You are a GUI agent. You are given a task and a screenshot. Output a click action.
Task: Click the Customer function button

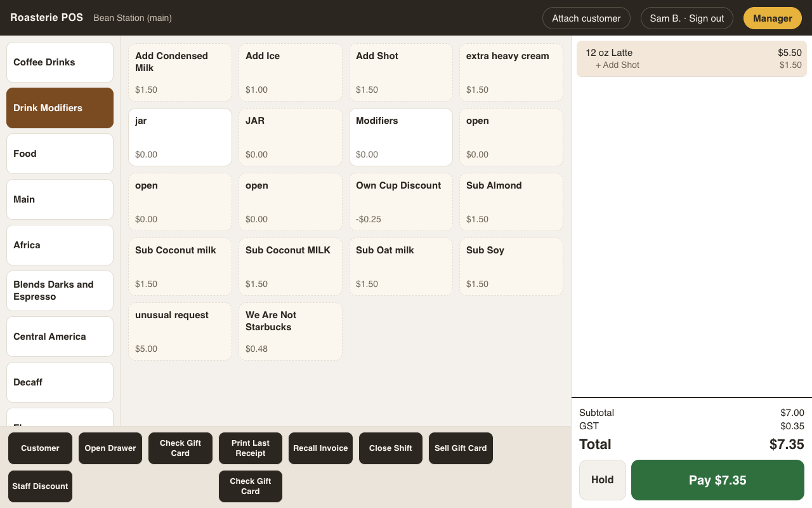[40, 448]
